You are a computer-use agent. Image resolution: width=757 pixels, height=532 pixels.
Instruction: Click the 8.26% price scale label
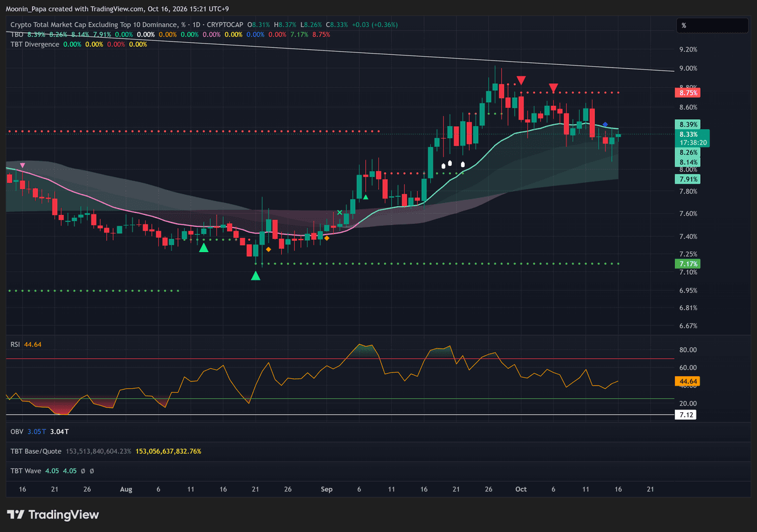pos(688,153)
